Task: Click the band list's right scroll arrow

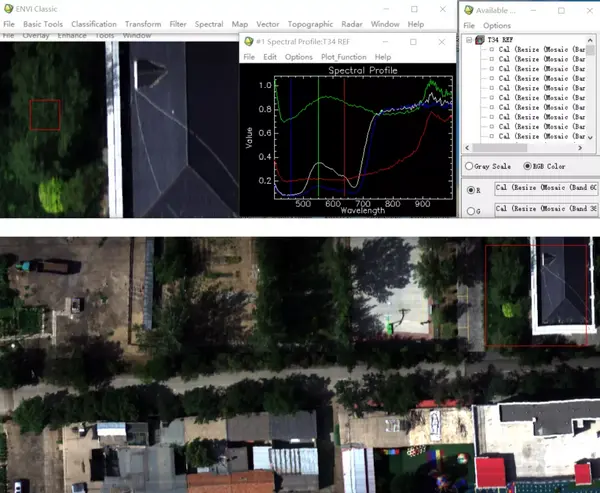Action: click(x=580, y=148)
